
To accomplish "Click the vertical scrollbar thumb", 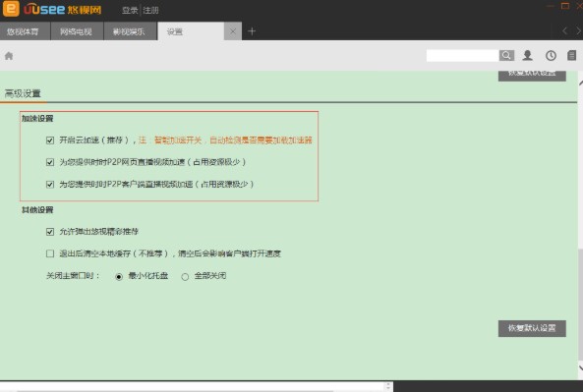I will point(580,305).
